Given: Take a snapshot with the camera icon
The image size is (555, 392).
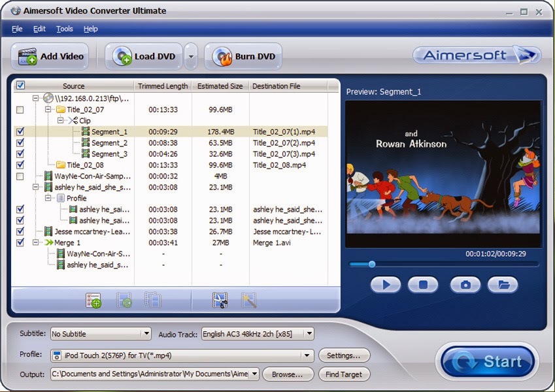Looking at the screenshot, I should point(465,285).
